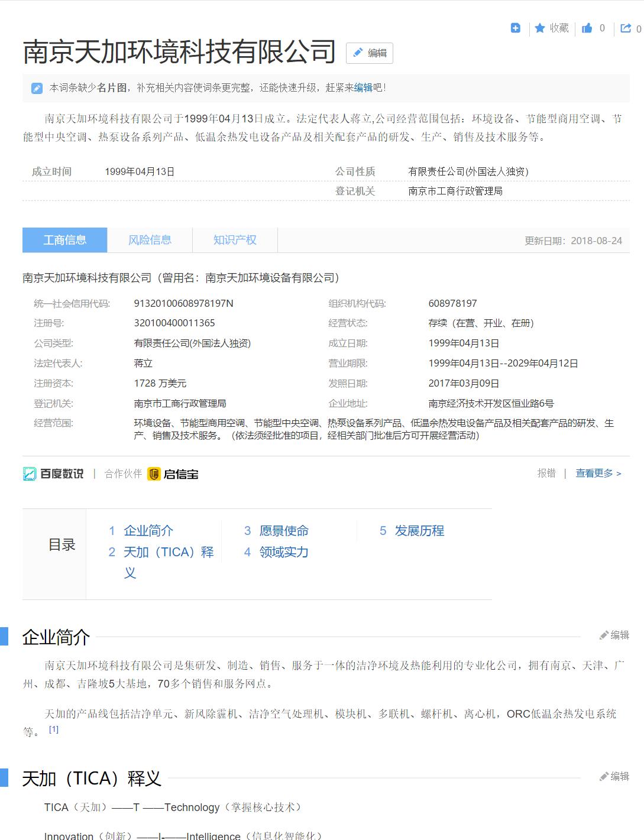
Task: Jump to 天加（TICA）释义 in contents
Action: tap(169, 562)
